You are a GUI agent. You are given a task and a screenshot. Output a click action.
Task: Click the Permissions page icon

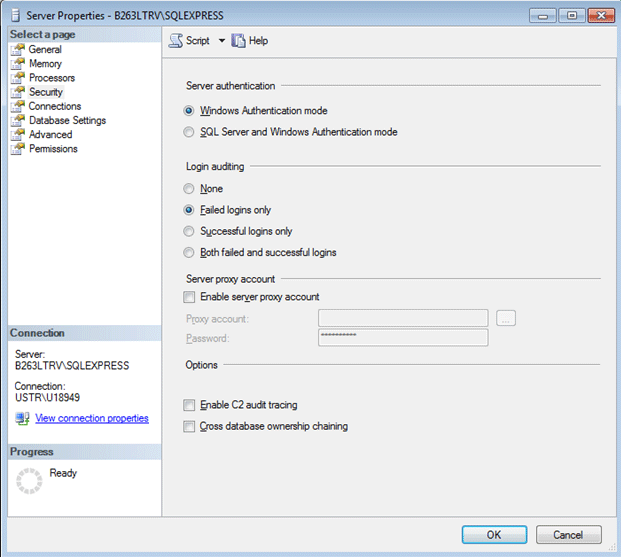(x=17, y=149)
